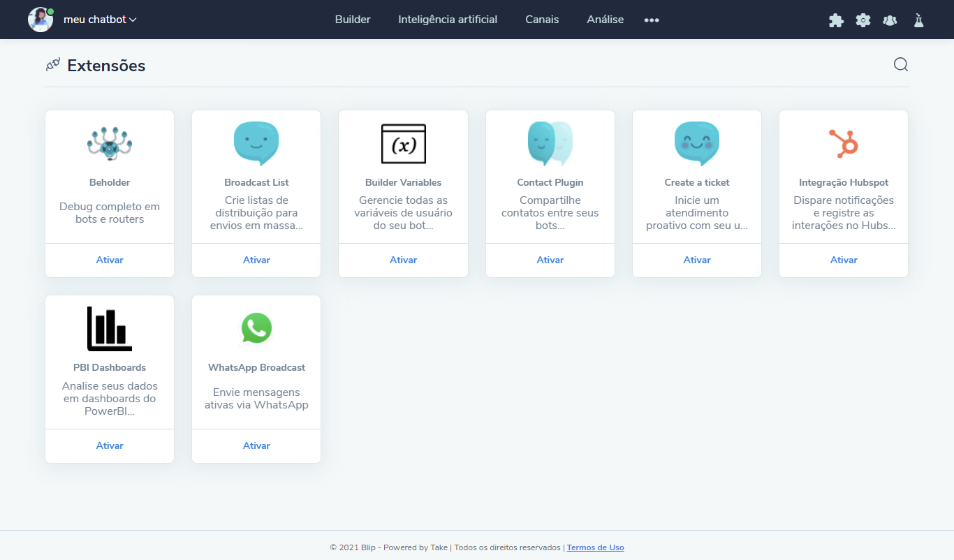Click the Broadcast List smiley bubble icon

tap(256, 144)
